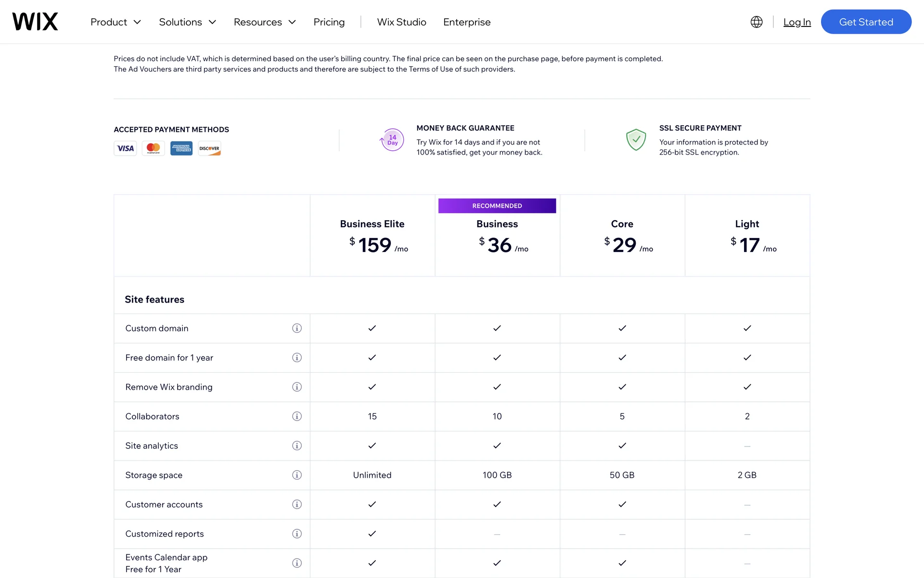Show info for Remove Wix branding
Viewport: 924px width, 578px height.
point(297,387)
